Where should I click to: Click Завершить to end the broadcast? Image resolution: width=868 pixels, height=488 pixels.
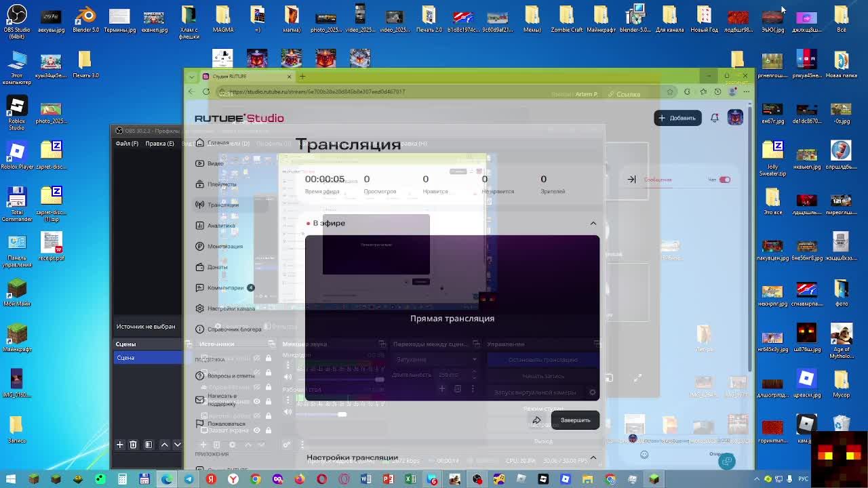pos(575,420)
